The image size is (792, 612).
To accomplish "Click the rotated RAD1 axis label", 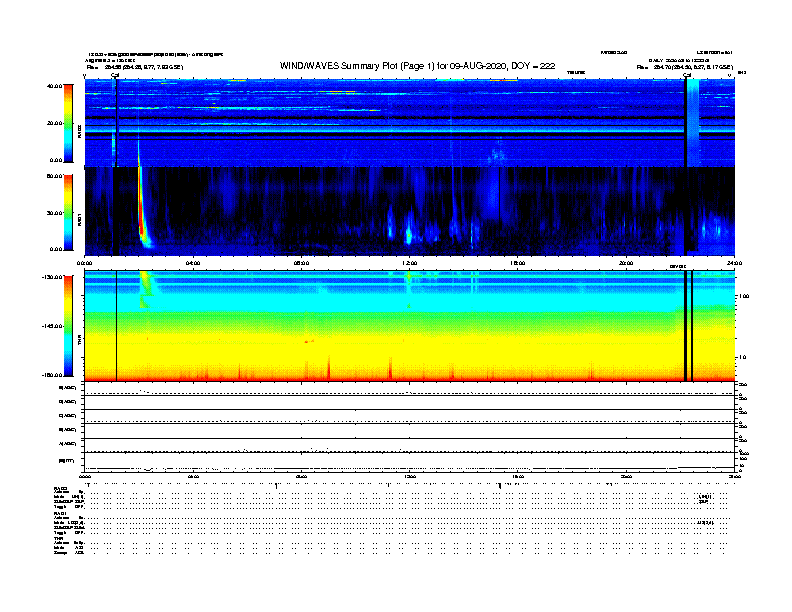I will pyautogui.click(x=80, y=219).
